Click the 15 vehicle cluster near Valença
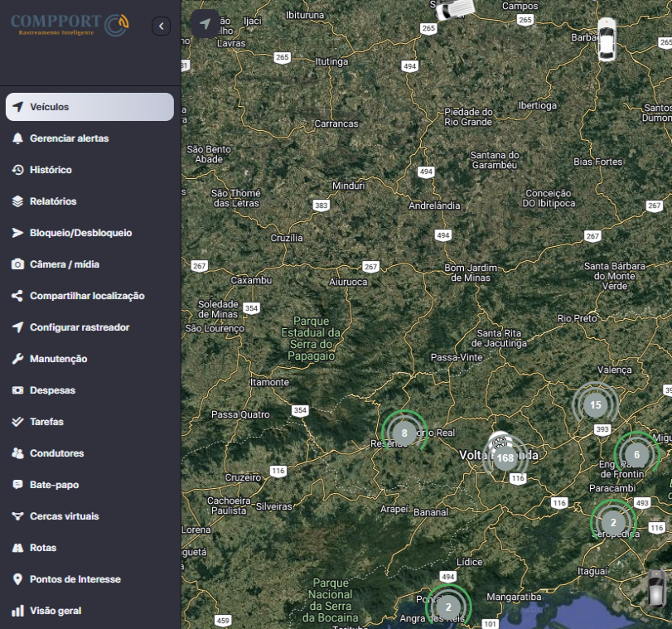 pyautogui.click(x=595, y=405)
